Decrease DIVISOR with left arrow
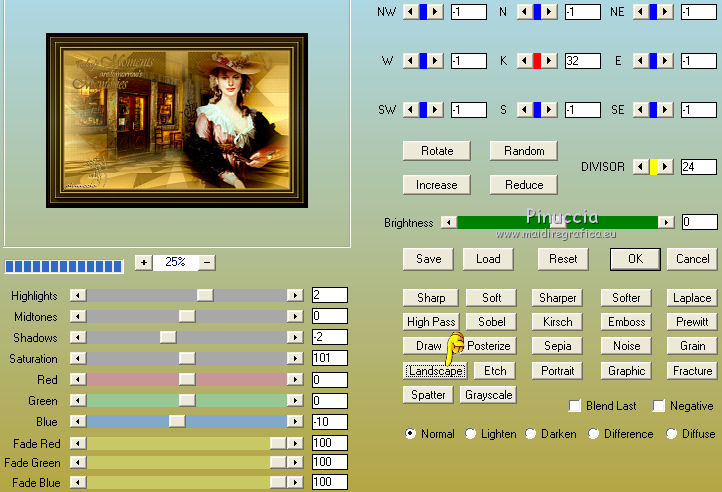The height and width of the screenshot is (492, 722). click(641, 167)
